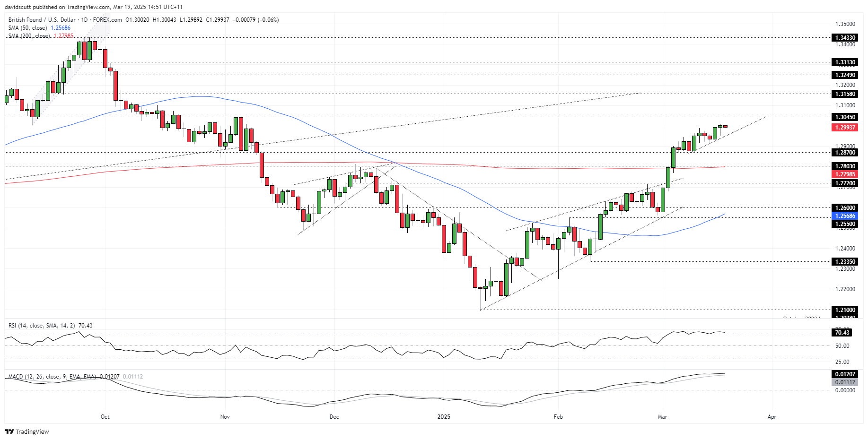The height and width of the screenshot is (440, 868).
Task: Click the MACD (12, 26, close, 9, EMA, EMA) legend
Action: point(52,377)
